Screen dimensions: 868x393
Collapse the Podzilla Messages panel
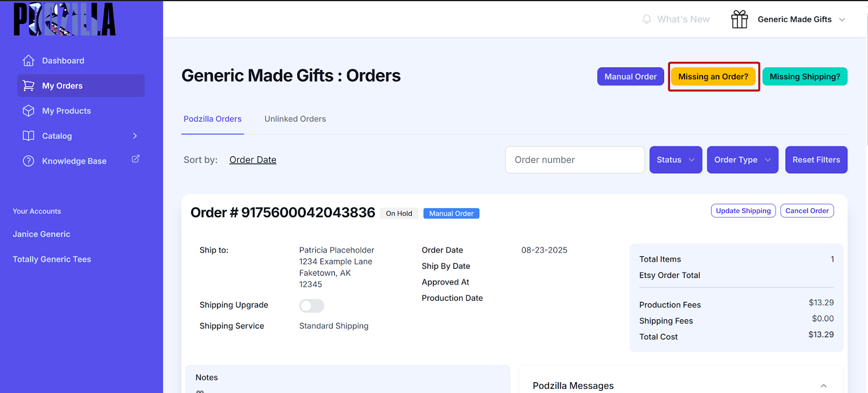point(824,386)
